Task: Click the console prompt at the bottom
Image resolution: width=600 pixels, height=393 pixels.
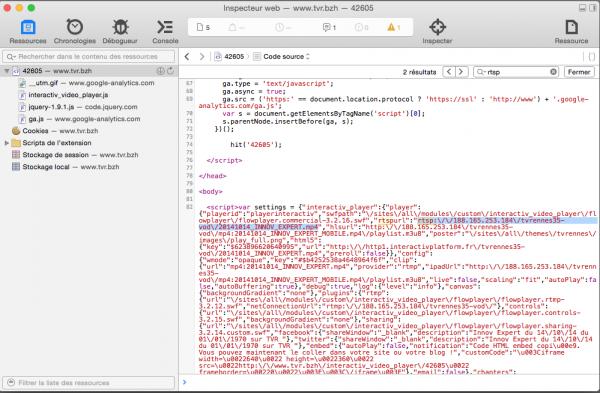Action: point(390,382)
